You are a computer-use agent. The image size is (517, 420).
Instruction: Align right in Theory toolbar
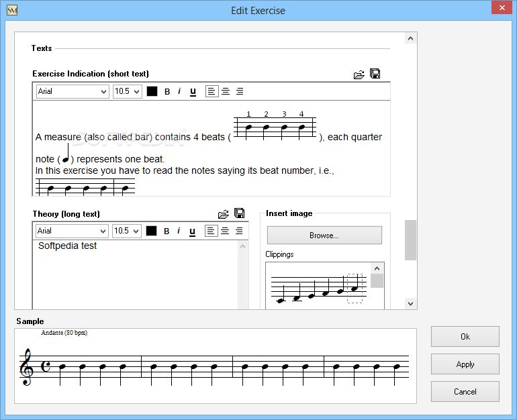click(x=239, y=231)
